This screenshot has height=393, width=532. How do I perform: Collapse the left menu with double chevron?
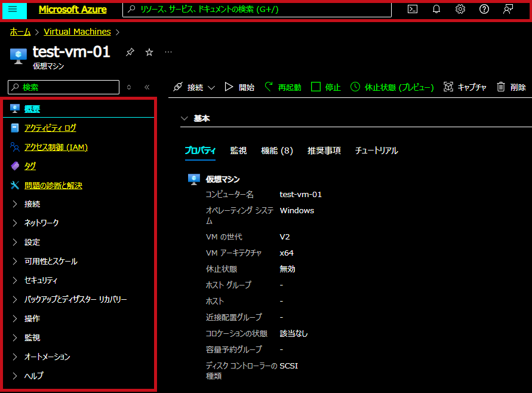coord(147,87)
